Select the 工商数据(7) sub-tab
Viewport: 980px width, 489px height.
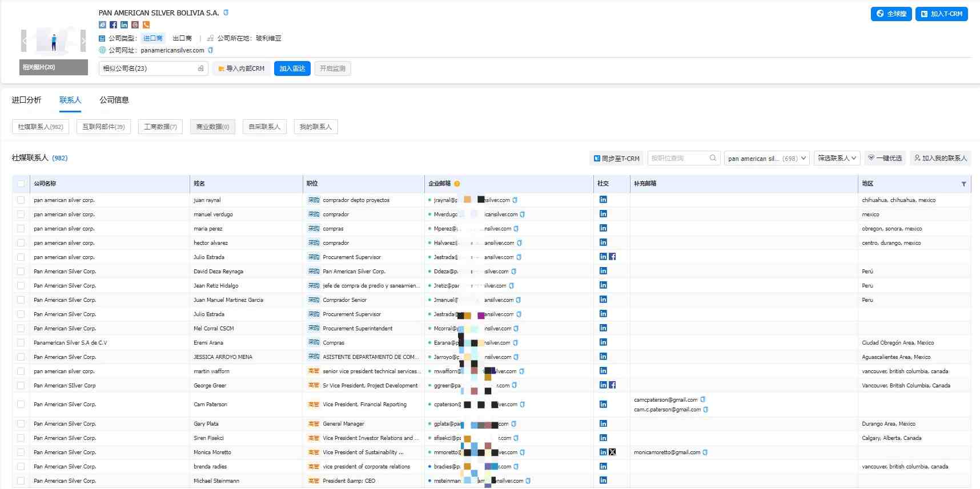click(160, 127)
